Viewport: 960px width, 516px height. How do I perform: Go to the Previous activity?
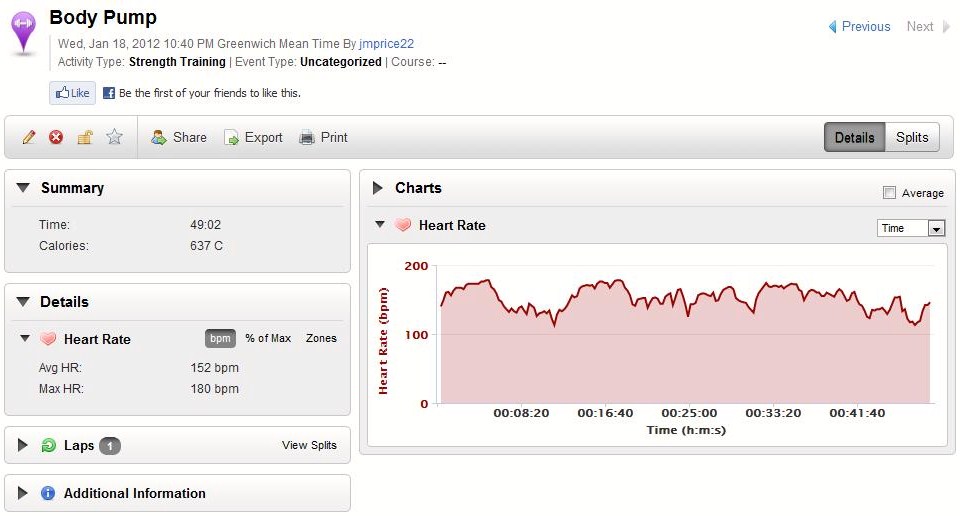point(859,27)
